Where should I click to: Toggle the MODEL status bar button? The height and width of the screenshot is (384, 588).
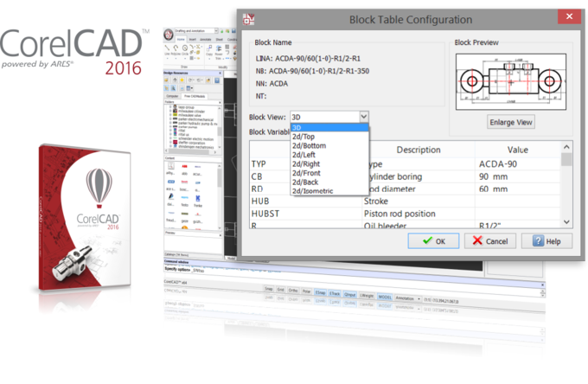pos(385,297)
